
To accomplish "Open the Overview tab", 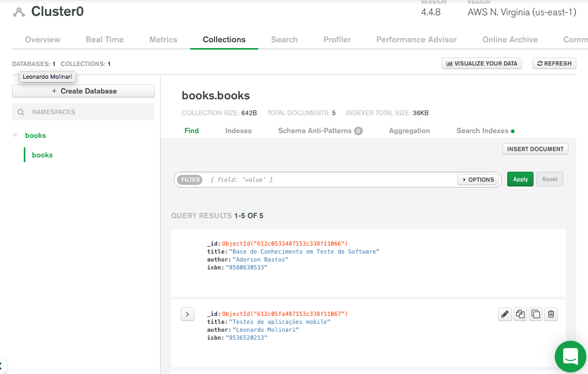I will pyautogui.click(x=42, y=40).
